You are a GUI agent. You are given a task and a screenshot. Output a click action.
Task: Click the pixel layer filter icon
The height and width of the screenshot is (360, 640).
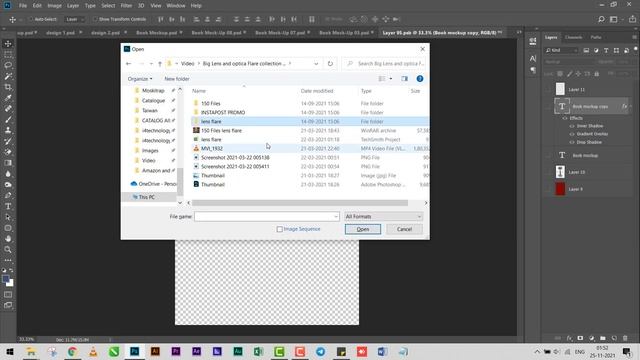[x=586, y=50]
